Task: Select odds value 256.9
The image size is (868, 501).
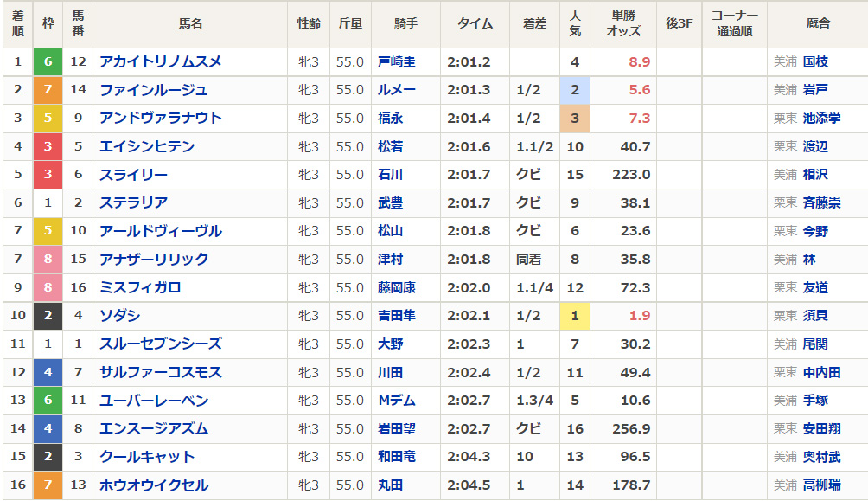Action: pos(631,428)
